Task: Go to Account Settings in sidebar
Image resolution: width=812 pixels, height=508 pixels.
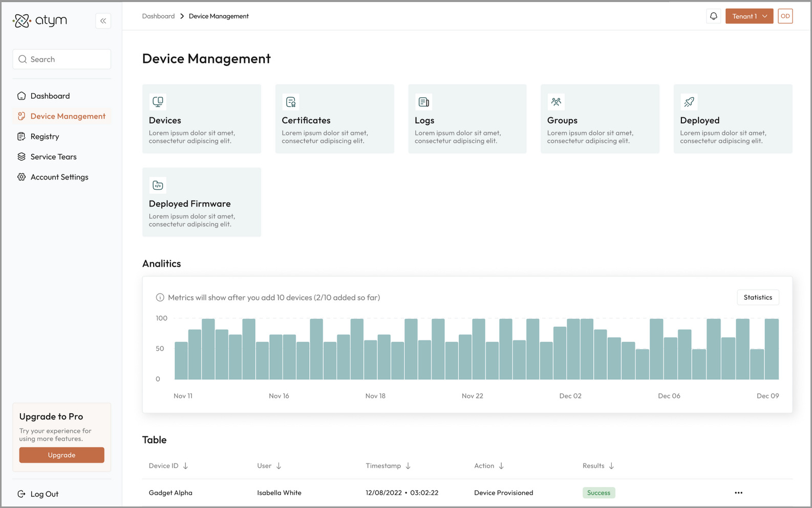Action: (x=59, y=177)
